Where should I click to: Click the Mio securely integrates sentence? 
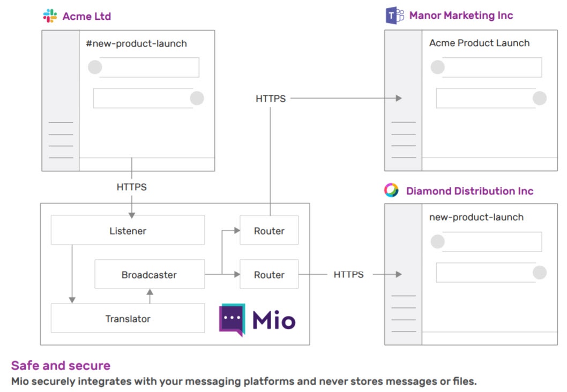point(244,381)
